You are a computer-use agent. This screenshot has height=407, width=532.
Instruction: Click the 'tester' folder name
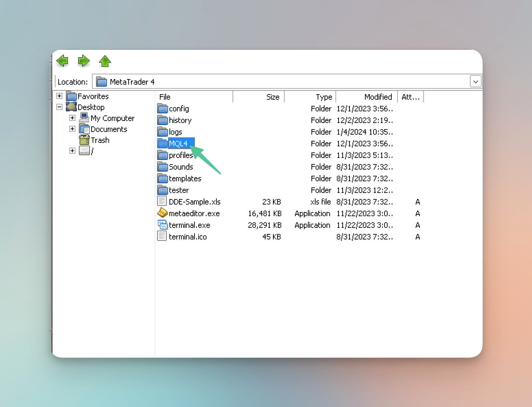coord(179,190)
